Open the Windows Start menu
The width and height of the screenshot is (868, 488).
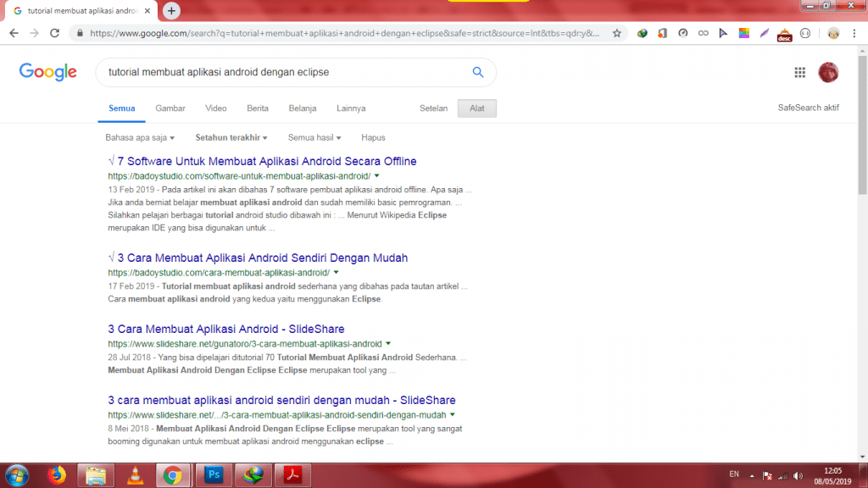click(x=17, y=475)
